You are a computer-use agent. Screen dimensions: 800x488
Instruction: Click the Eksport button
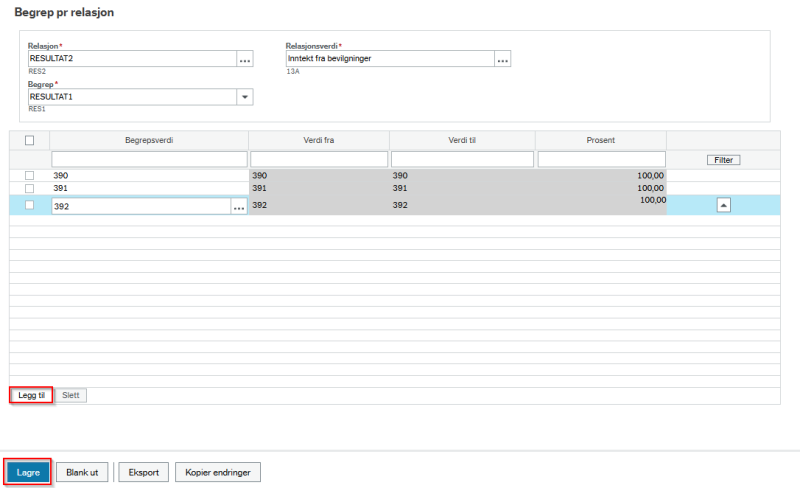144,472
